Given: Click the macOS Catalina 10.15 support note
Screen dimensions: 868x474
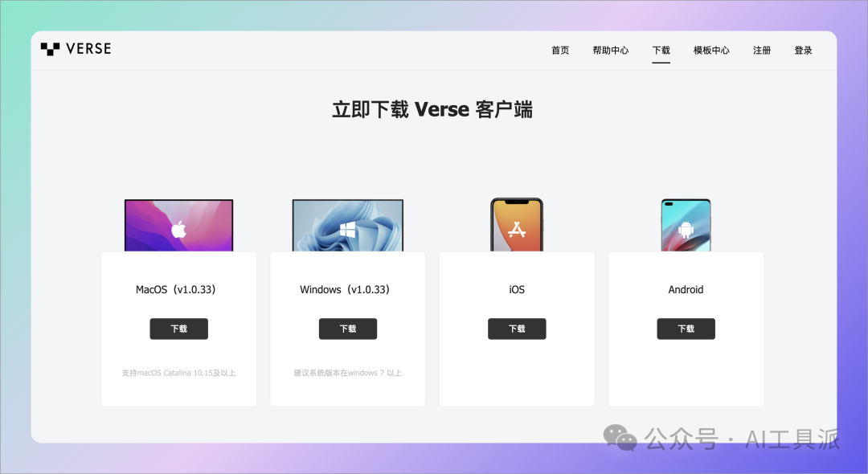Looking at the screenshot, I should [178, 373].
